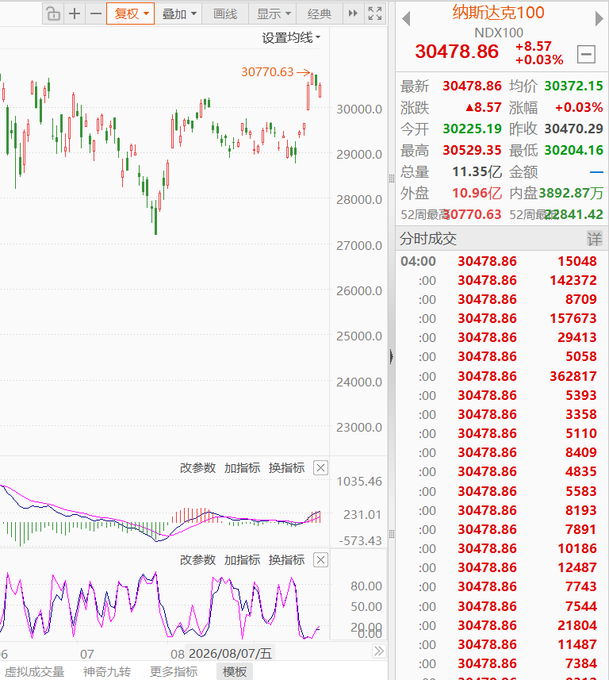Viewport: 609px width, 680px height.
Task: Zoom out chart with minus button
Action: pyautogui.click(x=96, y=14)
